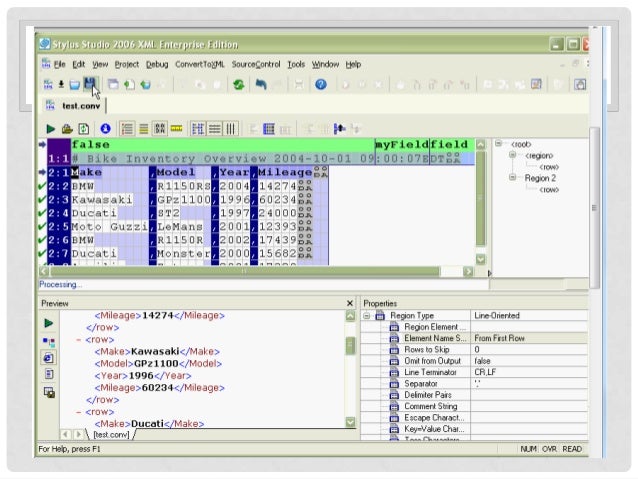Click the document with green arrow toolbar icon
Screen dimensions: 638x479
pyautogui.click(x=129, y=85)
